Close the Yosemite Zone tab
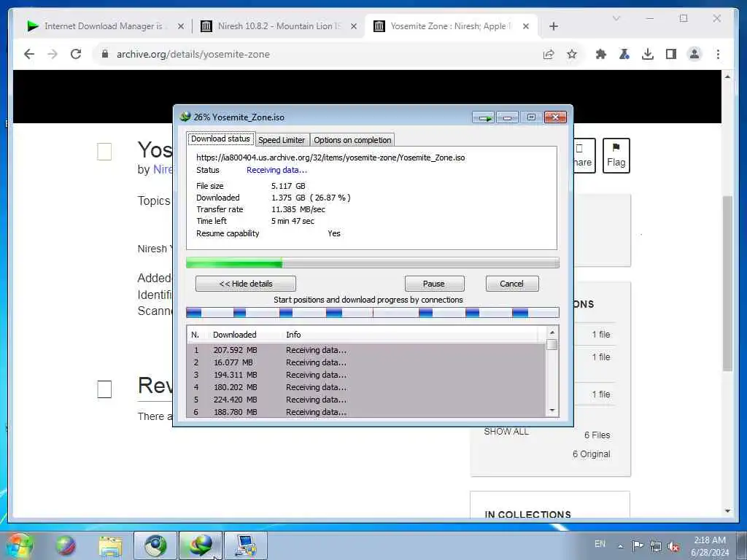 [526, 26]
